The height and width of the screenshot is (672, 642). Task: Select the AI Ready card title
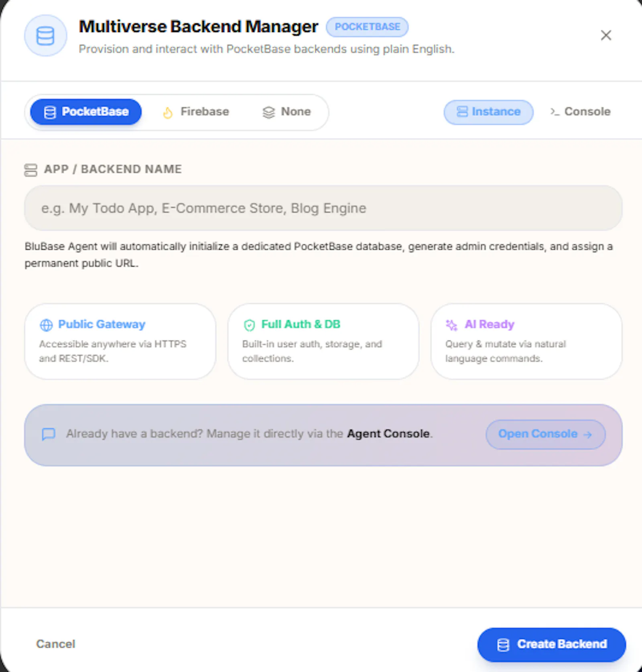[490, 324]
